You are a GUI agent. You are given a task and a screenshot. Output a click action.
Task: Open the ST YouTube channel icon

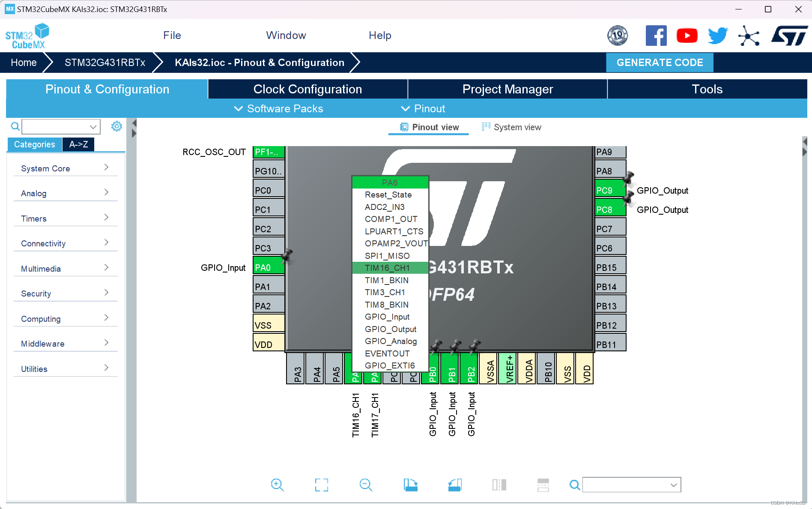(687, 36)
